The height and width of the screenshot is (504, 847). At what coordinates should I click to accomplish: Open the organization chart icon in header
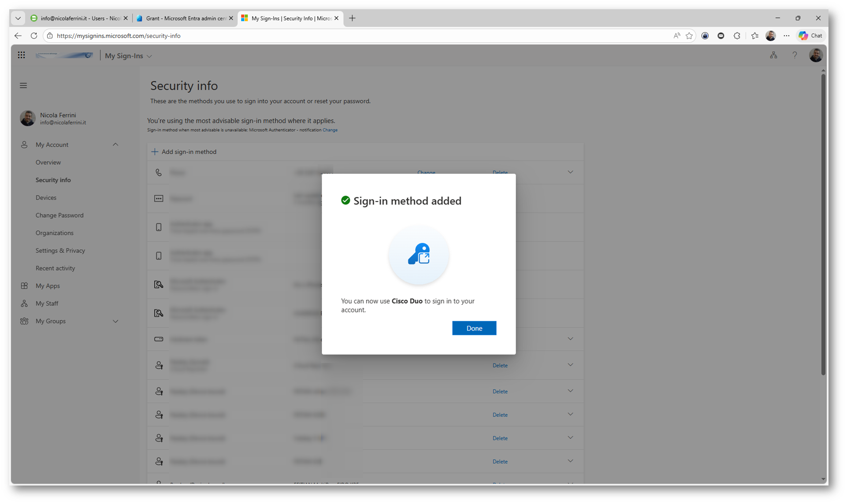773,55
